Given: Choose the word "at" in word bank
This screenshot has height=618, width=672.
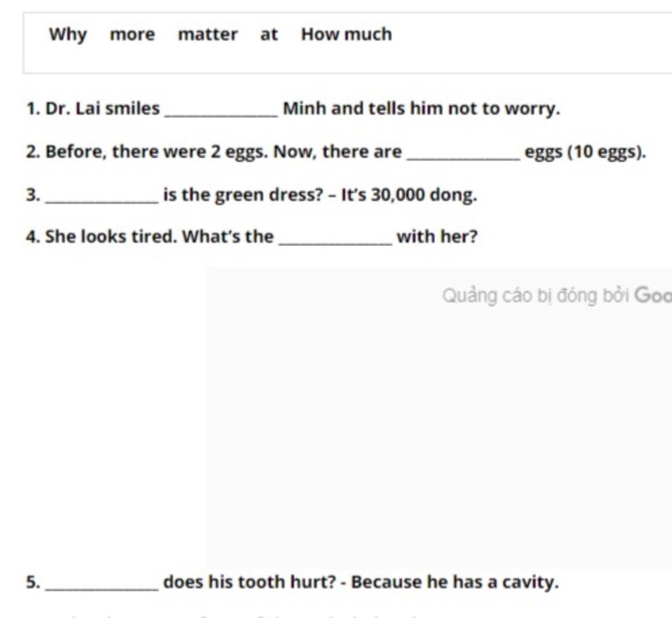Looking at the screenshot, I should [x=269, y=34].
